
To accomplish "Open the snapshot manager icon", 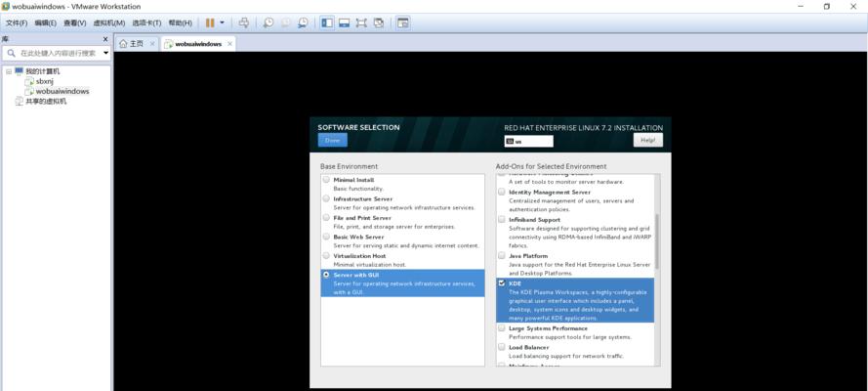I will (x=303, y=22).
